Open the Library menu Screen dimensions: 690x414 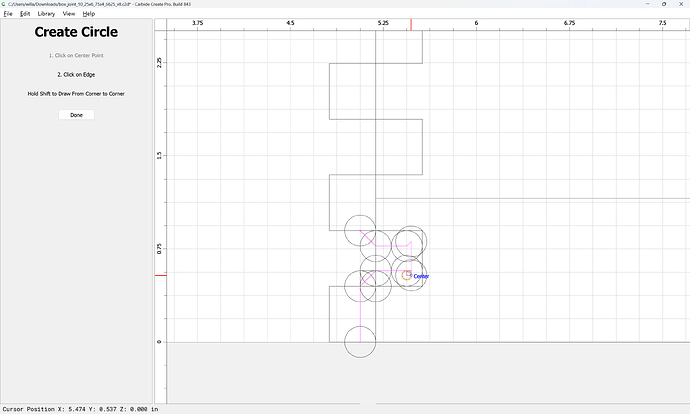click(x=46, y=14)
